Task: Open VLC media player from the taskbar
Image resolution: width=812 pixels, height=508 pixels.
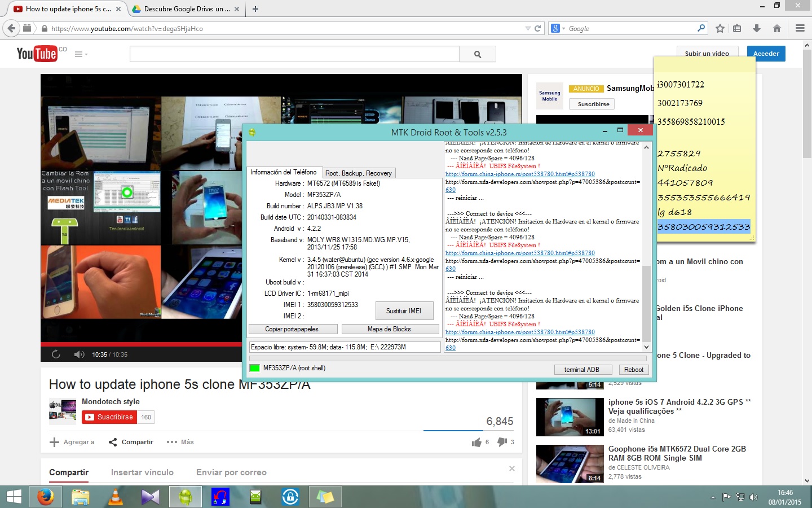Action: click(116, 497)
